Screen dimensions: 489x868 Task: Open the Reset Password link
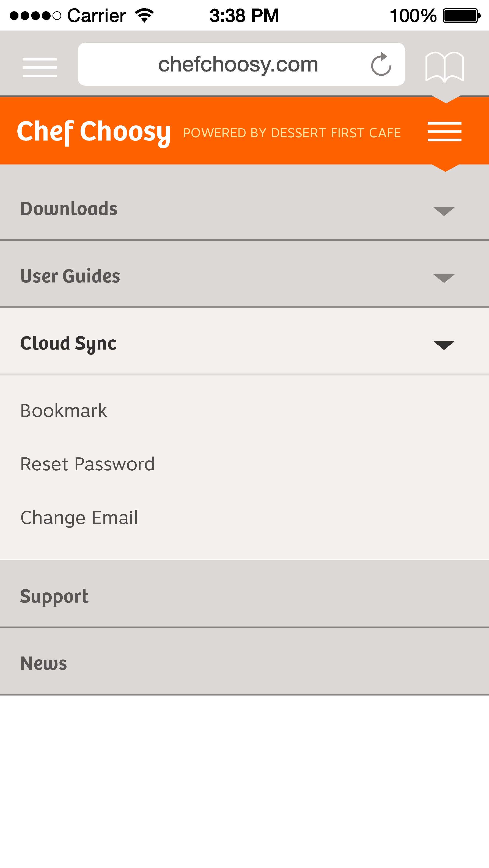(87, 464)
